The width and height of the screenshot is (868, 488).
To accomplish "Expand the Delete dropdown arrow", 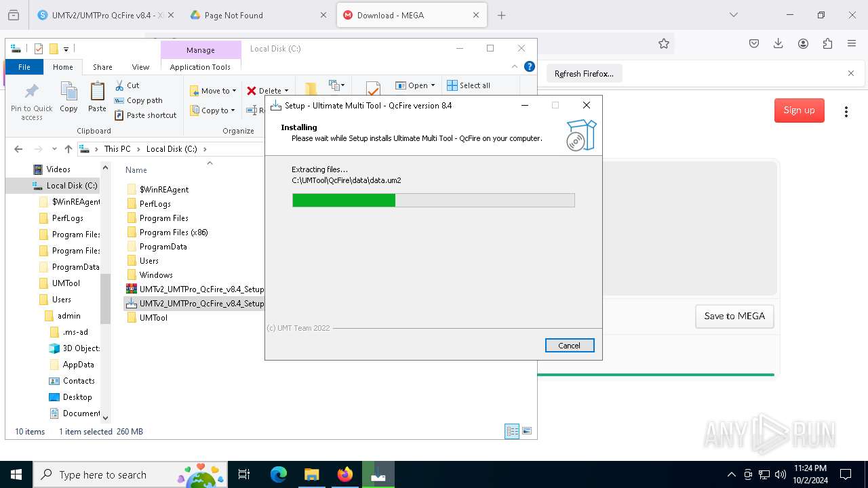I will [x=286, y=91].
